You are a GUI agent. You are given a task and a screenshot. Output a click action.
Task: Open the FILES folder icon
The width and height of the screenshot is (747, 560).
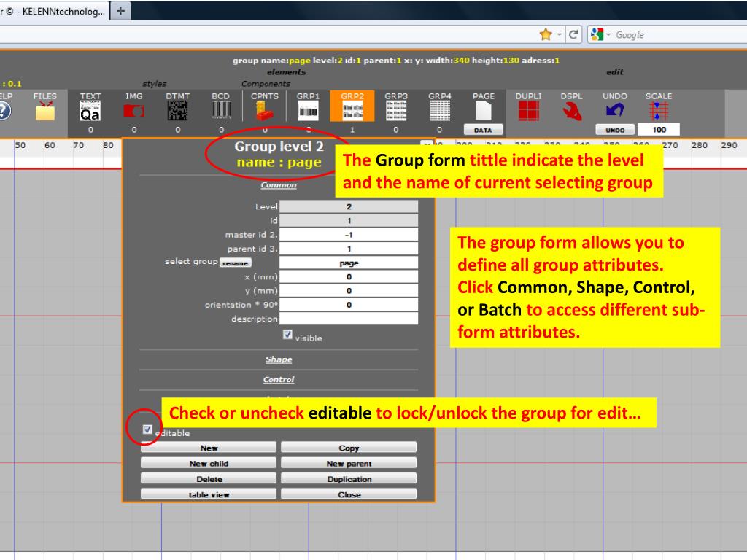[x=45, y=111]
